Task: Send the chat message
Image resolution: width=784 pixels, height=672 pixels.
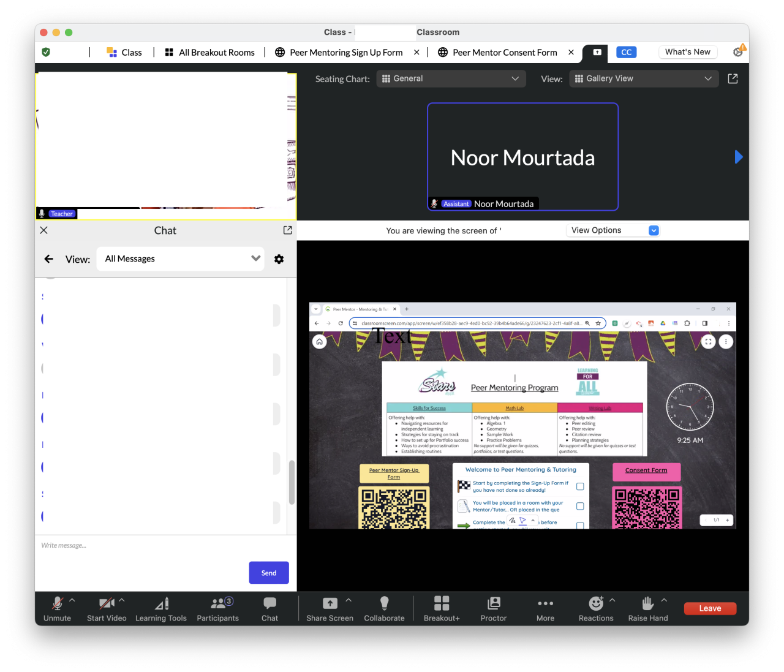Action: [269, 573]
